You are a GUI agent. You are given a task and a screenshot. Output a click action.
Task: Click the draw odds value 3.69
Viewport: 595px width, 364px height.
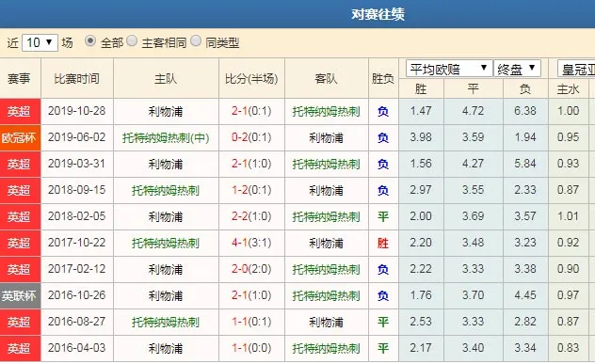tap(474, 216)
